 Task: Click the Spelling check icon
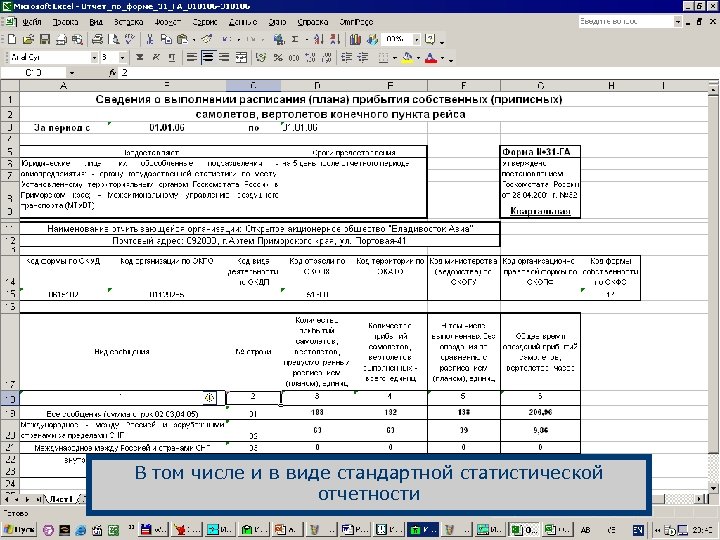[129, 39]
